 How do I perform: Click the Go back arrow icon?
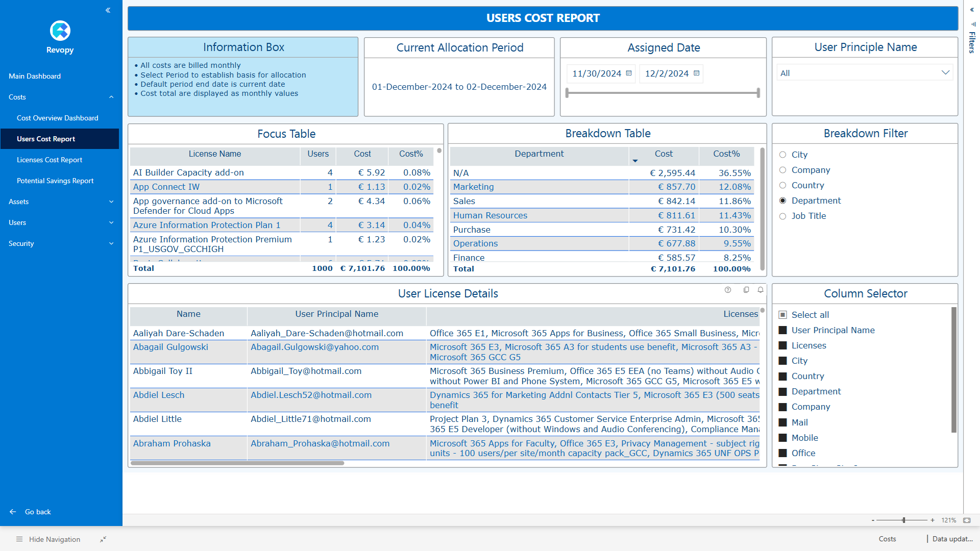[13, 512]
